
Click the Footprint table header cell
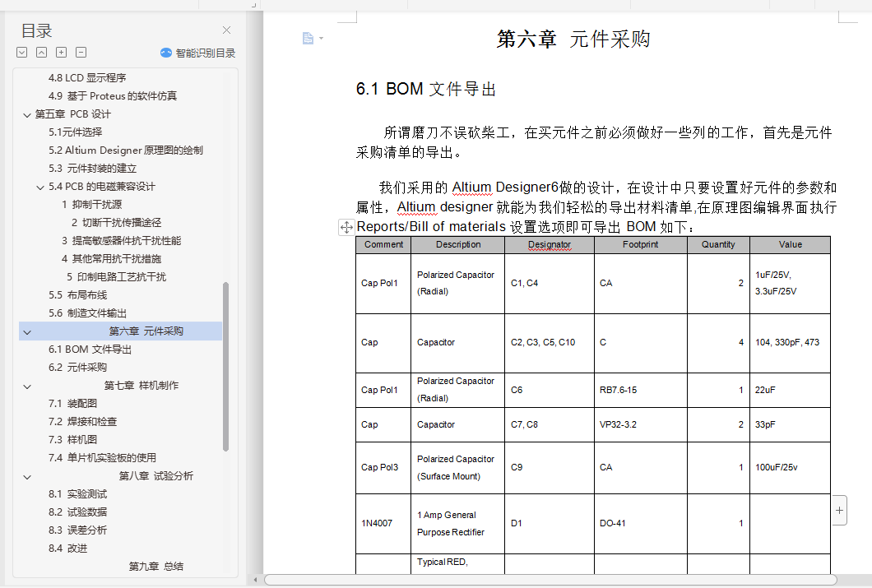pyautogui.click(x=641, y=244)
